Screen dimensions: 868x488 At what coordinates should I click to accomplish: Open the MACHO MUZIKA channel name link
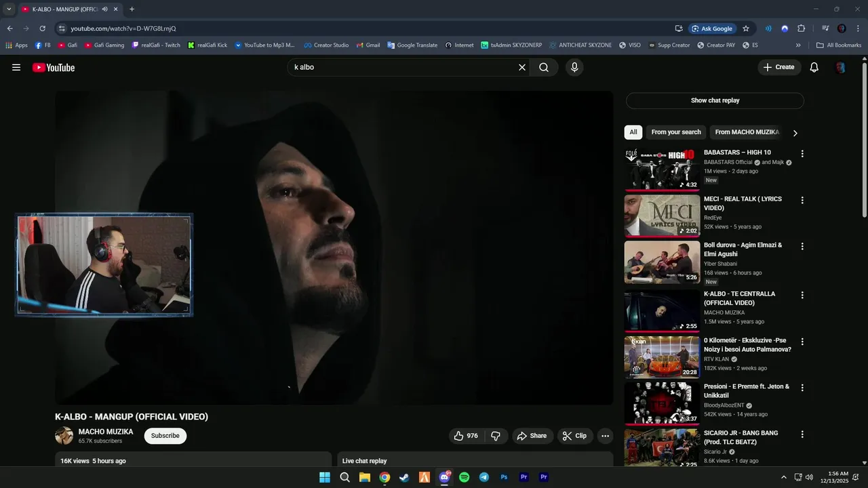[x=106, y=432]
